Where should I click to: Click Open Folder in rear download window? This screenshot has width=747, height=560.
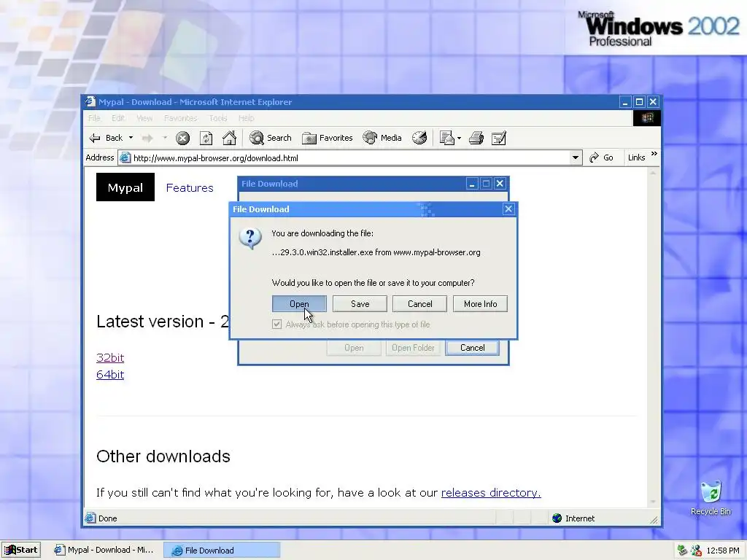pos(413,348)
